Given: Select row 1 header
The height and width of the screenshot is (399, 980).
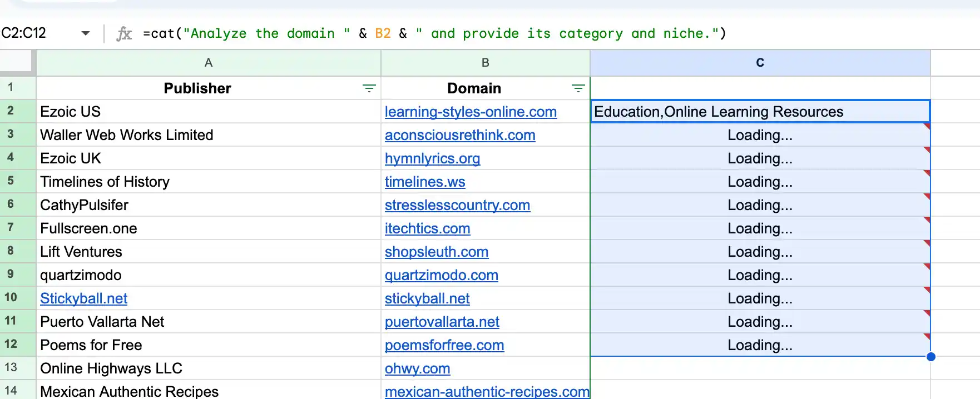Looking at the screenshot, I should [x=18, y=88].
